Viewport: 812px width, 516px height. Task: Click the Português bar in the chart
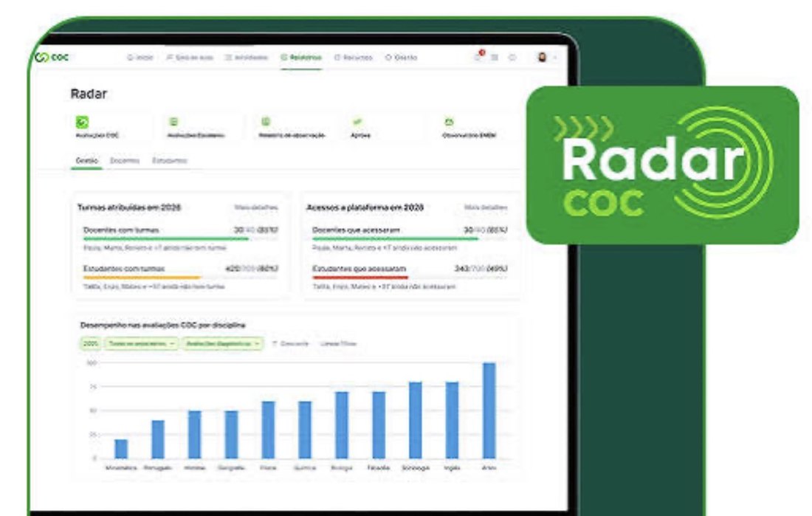[157, 439]
